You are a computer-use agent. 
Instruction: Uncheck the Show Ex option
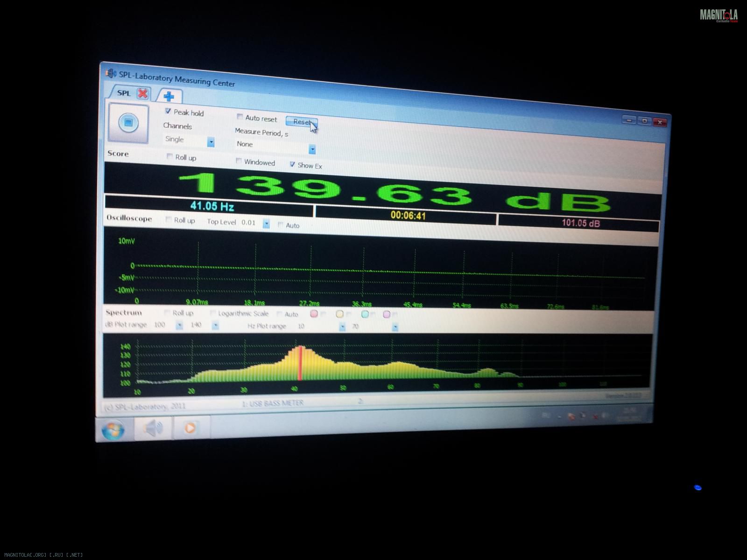click(x=292, y=164)
